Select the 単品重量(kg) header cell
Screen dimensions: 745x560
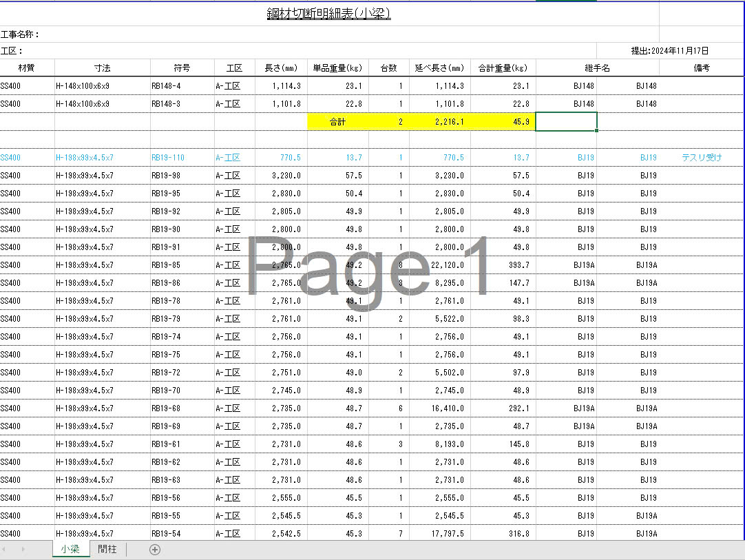click(x=337, y=68)
